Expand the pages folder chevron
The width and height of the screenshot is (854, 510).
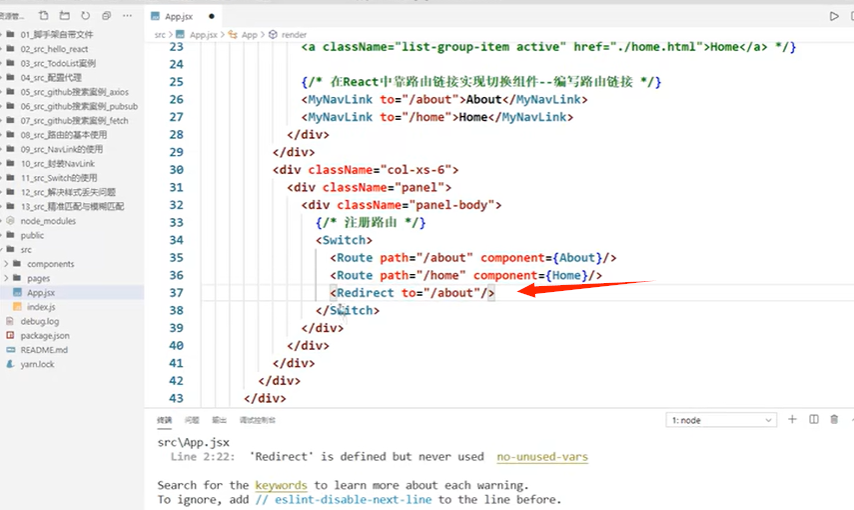click(x=6, y=278)
